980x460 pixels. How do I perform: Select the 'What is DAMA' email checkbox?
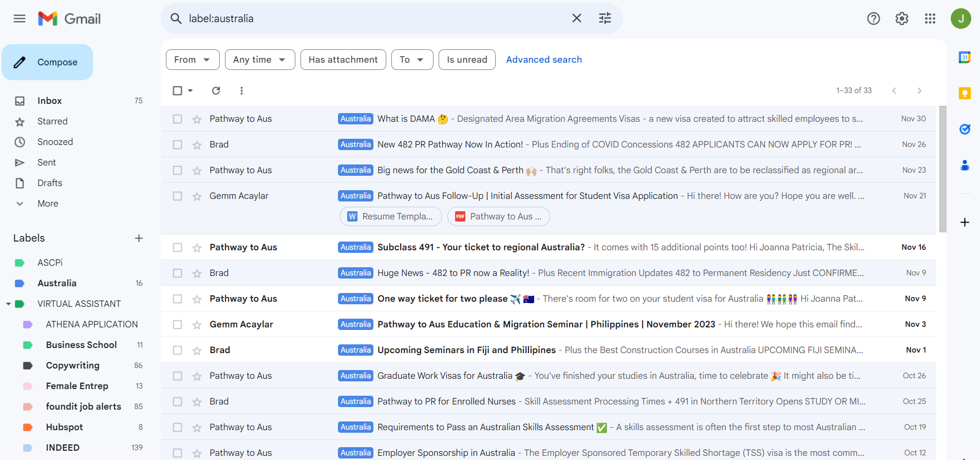(178, 119)
